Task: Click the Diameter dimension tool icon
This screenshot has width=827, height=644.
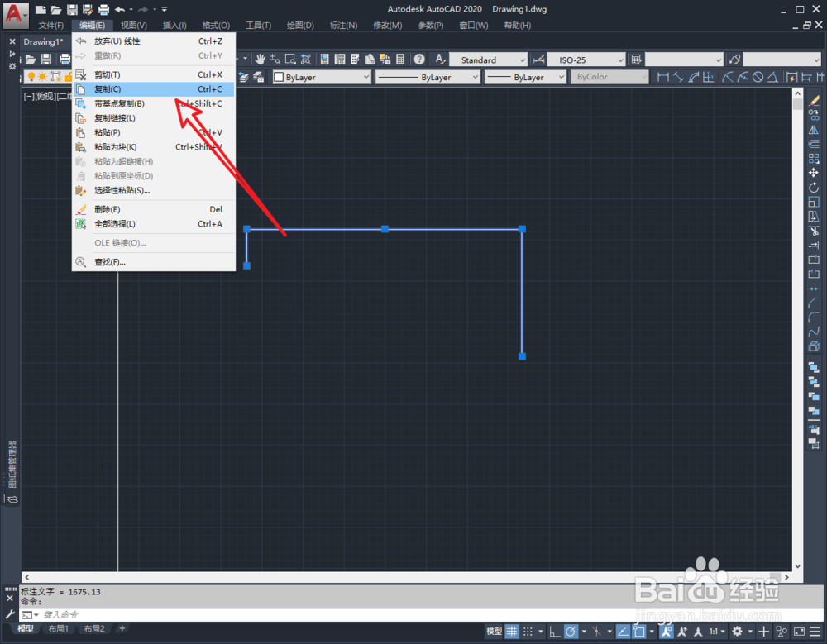Action: [758, 77]
